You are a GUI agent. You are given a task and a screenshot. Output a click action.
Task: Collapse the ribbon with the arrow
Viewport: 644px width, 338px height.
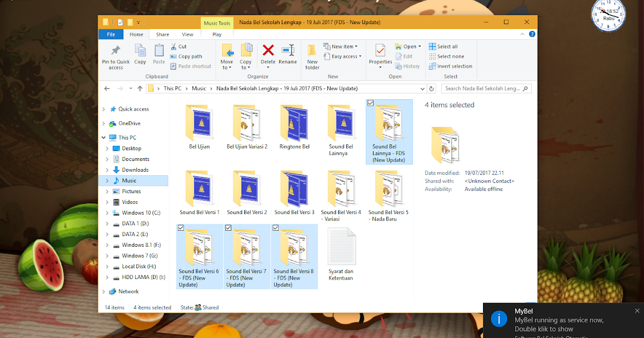(523, 34)
